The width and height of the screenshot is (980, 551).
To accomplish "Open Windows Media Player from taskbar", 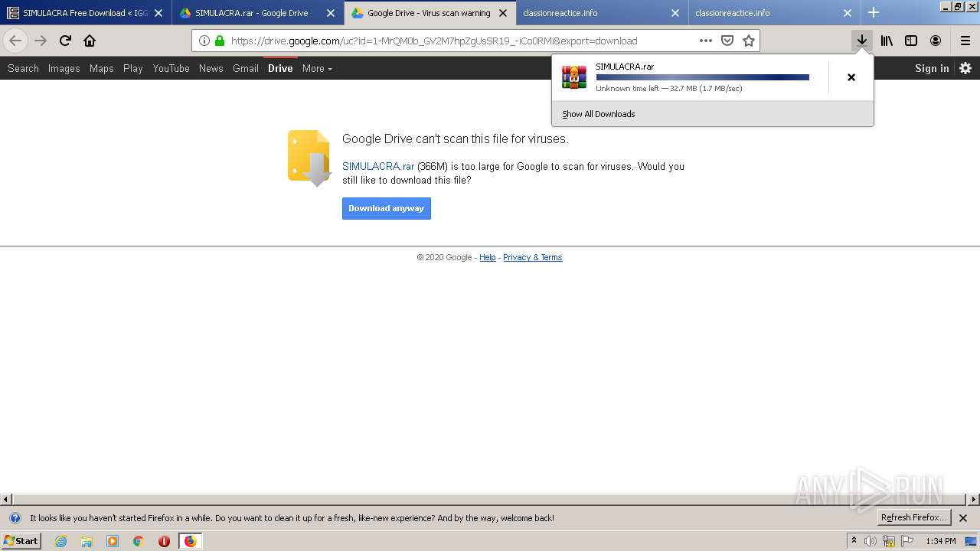I will (x=113, y=541).
